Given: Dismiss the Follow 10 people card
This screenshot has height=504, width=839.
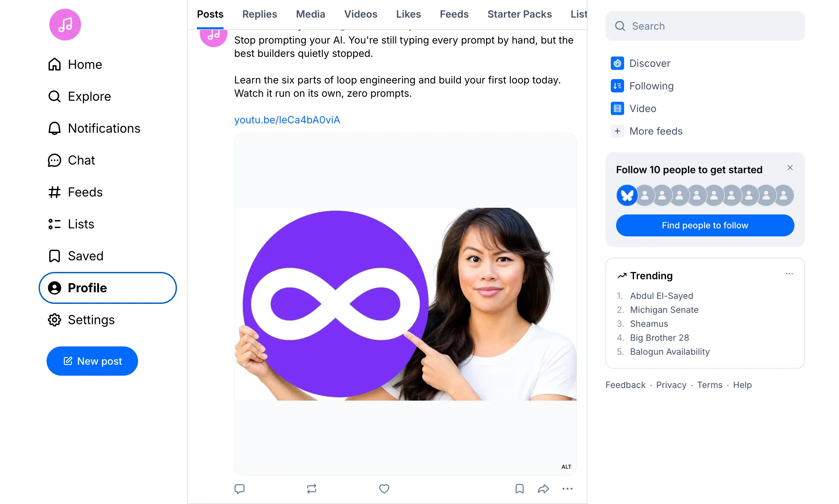Looking at the screenshot, I should click(x=790, y=168).
